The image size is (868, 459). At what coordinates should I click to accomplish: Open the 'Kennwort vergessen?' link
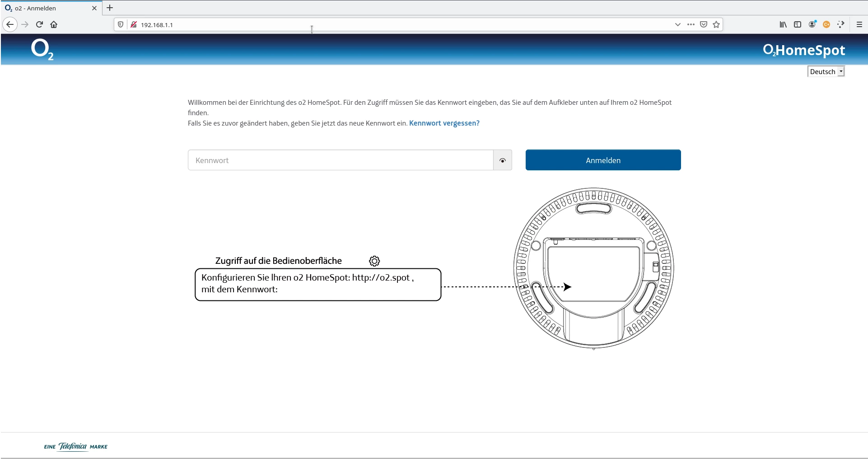tap(444, 123)
